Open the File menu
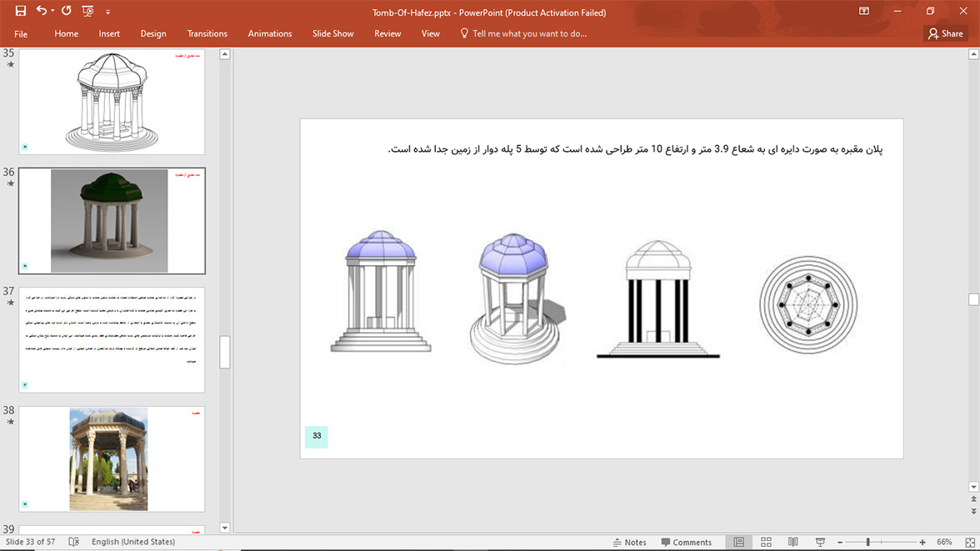980x551 pixels. [21, 34]
